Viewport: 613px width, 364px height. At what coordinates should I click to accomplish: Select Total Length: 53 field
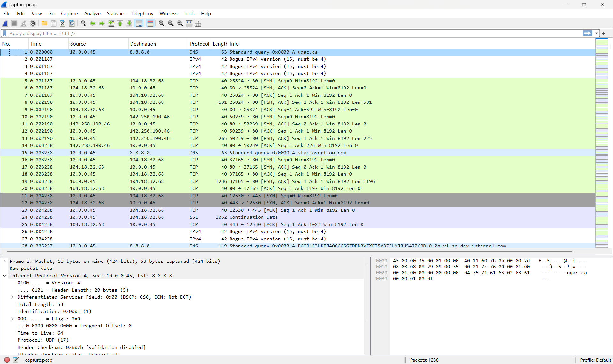pos(40,304)
